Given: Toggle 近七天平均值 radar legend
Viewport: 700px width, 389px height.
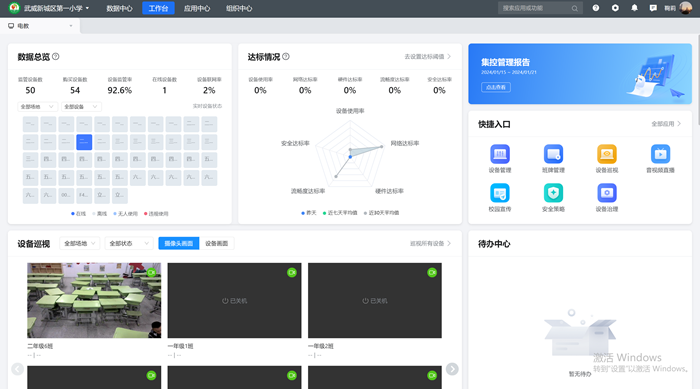Looking at the screenshot, I should tap(340, 213).
